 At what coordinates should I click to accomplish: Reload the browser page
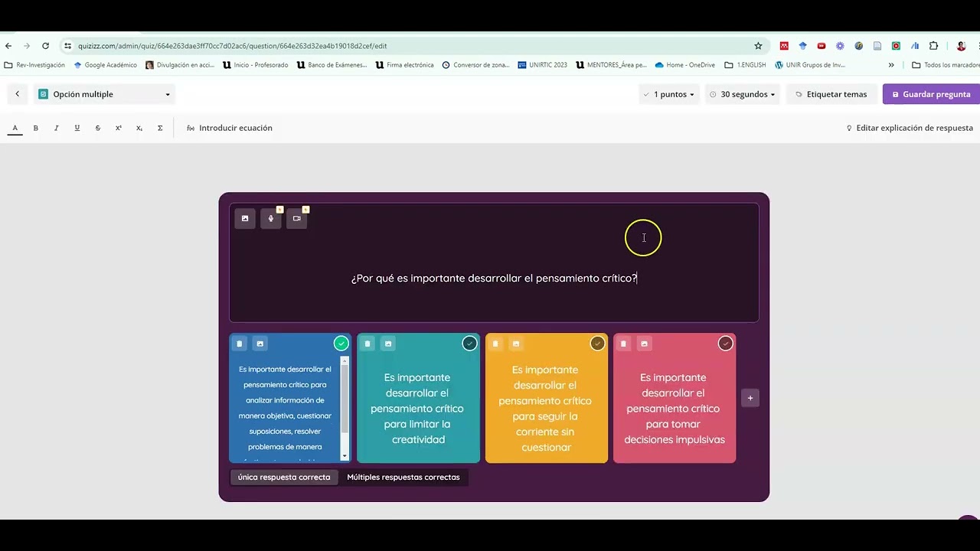pyautogui.click(x=45, y=46)
